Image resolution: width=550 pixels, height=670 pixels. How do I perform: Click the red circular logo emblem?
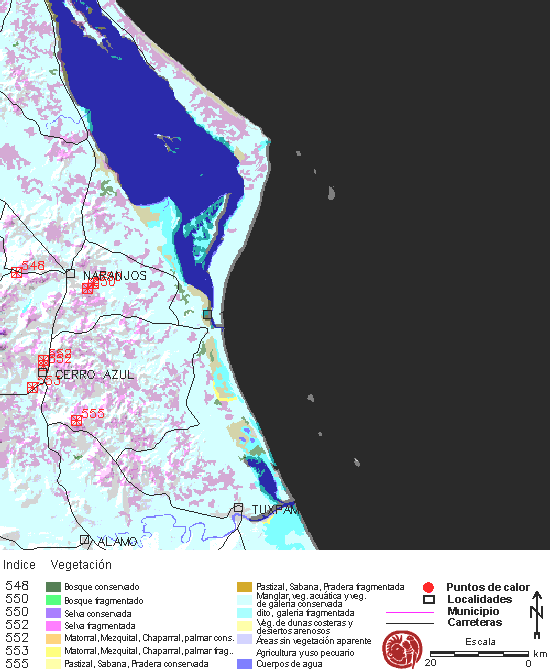402,649
